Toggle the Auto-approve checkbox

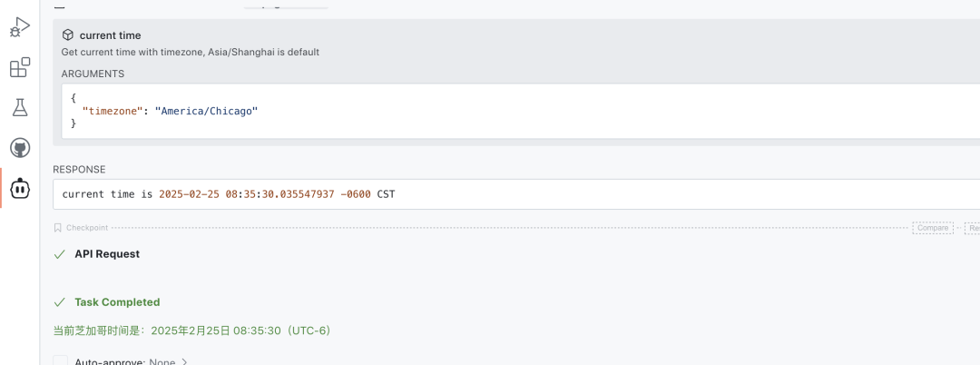[60, 361]
